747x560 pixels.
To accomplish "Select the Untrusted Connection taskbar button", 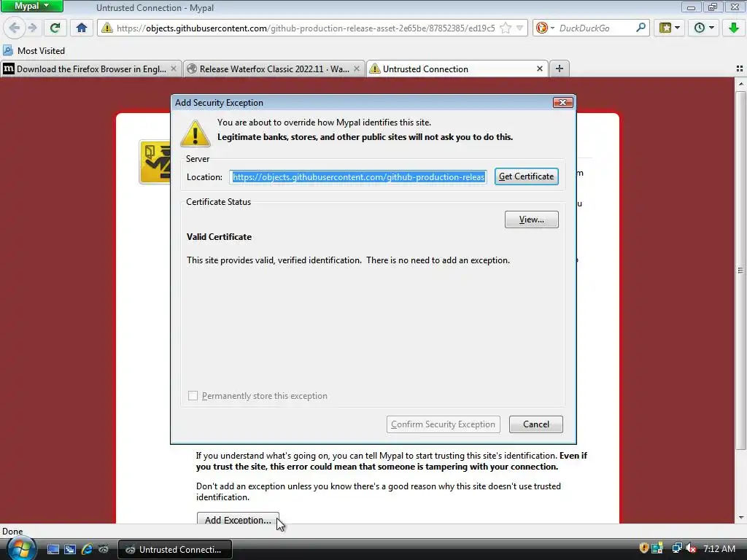I will pos(175,550).
